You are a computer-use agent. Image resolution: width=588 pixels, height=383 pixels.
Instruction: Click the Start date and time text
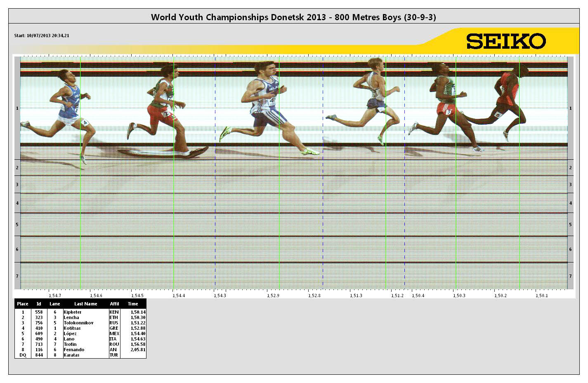coord(42,36)
